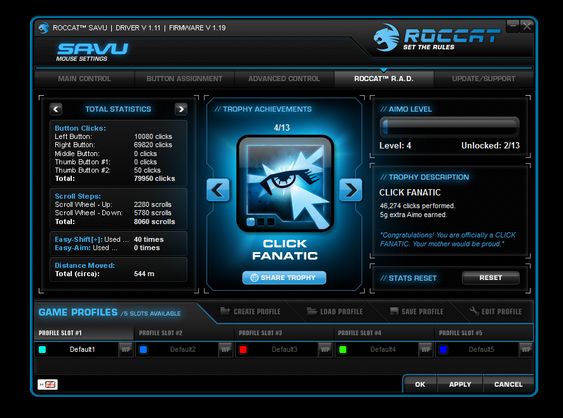Click WP button for Default1 profile
The image size is (563, 418).
(125, 349)
